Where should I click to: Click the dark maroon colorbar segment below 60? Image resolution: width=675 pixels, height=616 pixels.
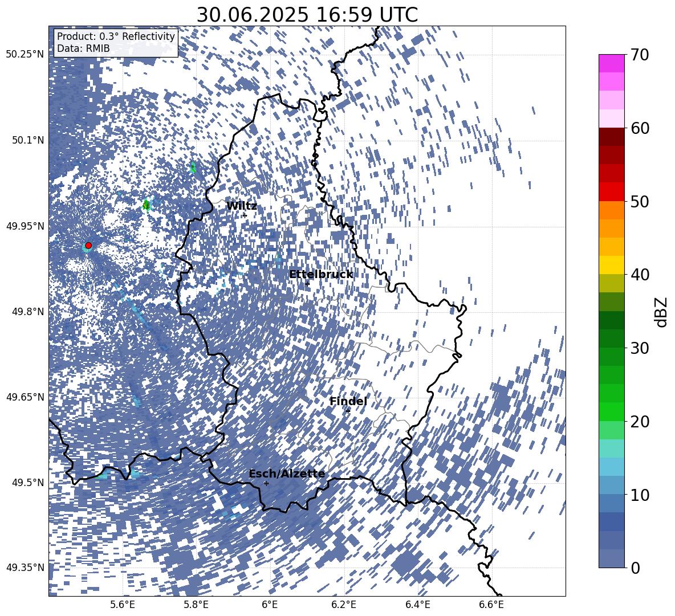(611, 137)
